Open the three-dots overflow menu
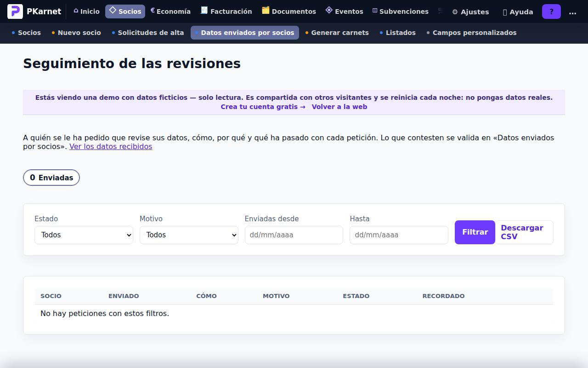588x368 pixels. (x=572, y=12)
